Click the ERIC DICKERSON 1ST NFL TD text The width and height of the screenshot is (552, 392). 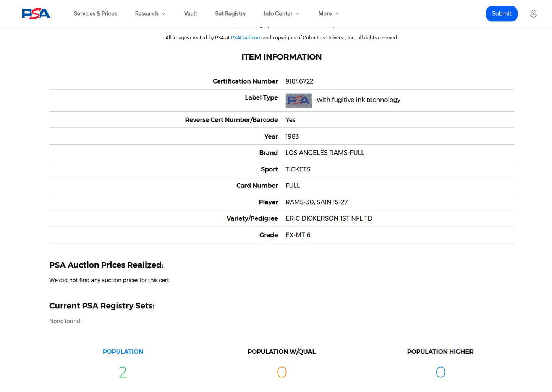[329, 218]
